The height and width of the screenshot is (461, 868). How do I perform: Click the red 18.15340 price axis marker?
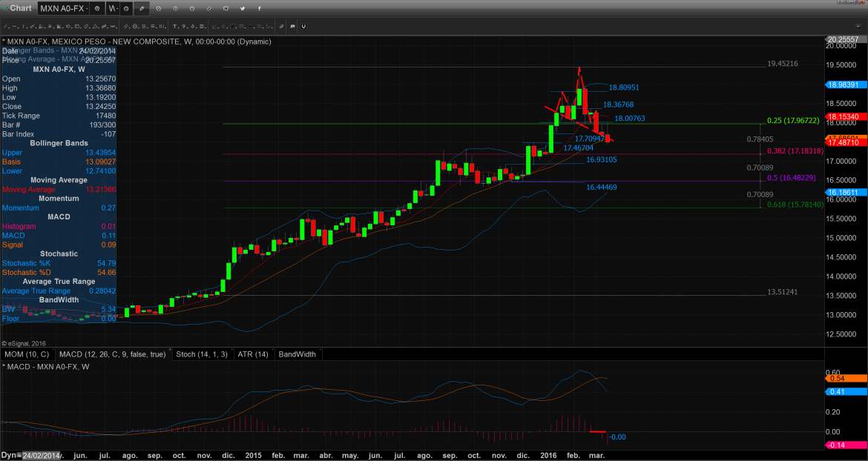[x=845, y=116]
